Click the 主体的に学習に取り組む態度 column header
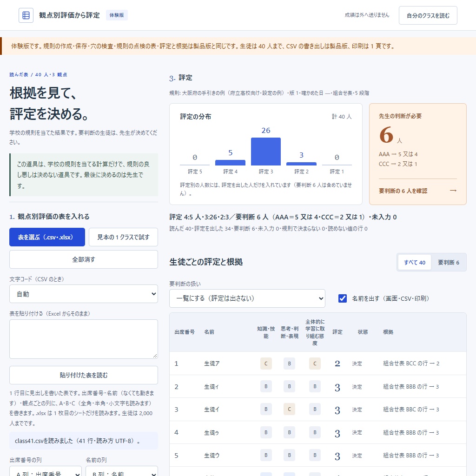This screenshot has width=476, height=476. click(x=315, y=332)
